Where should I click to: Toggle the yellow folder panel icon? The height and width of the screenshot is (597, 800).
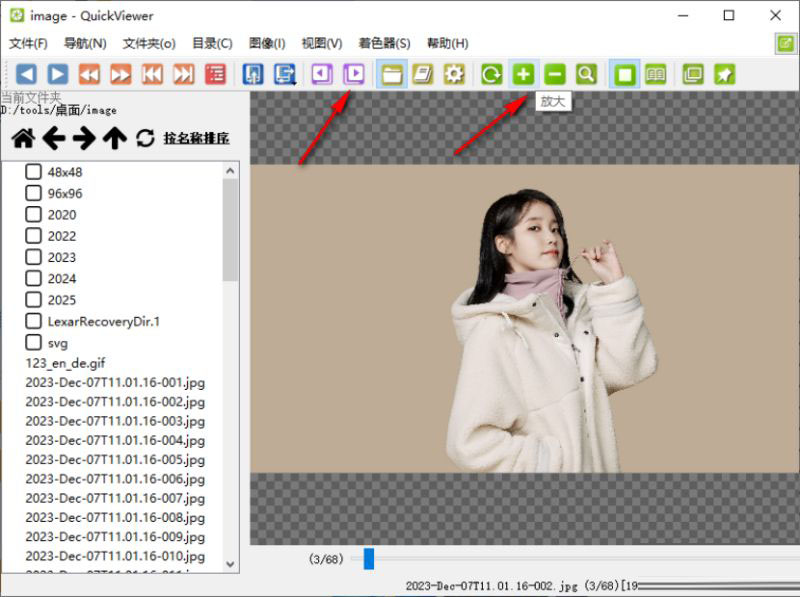[x=391, y=74]
